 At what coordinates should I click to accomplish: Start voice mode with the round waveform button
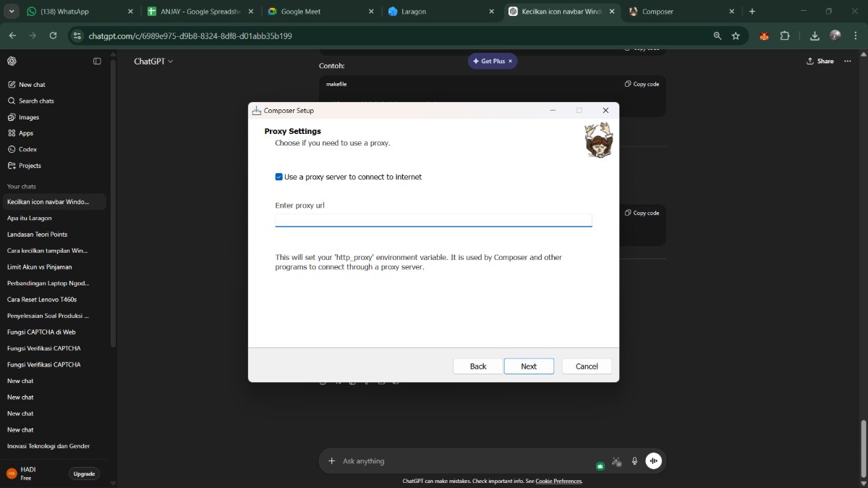coord(654,461)
